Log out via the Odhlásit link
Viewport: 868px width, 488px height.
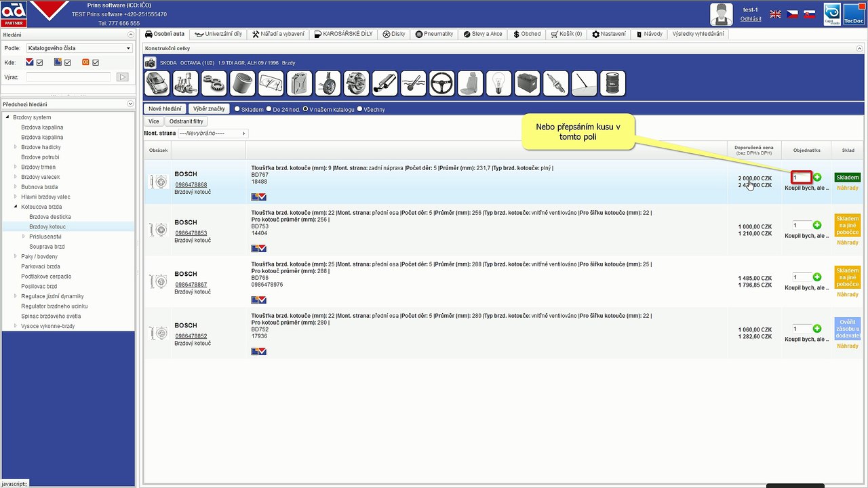(x=751, y=19)
